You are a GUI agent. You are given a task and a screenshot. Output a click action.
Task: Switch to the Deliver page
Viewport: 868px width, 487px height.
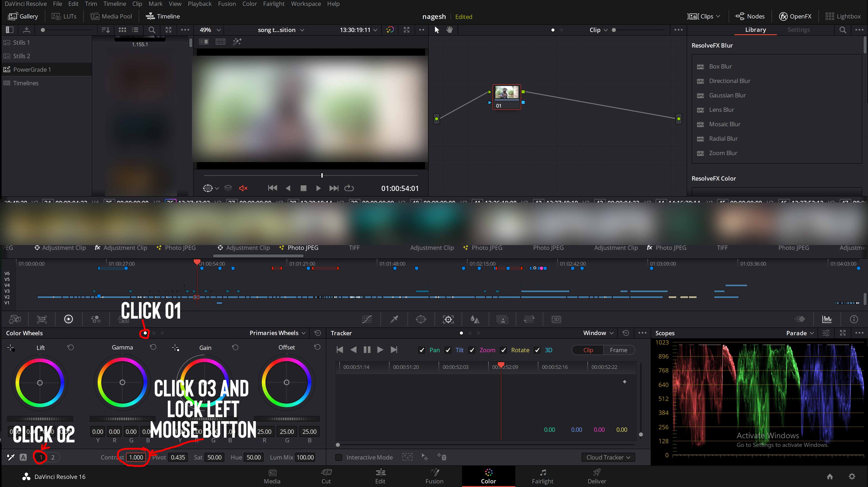596,476
